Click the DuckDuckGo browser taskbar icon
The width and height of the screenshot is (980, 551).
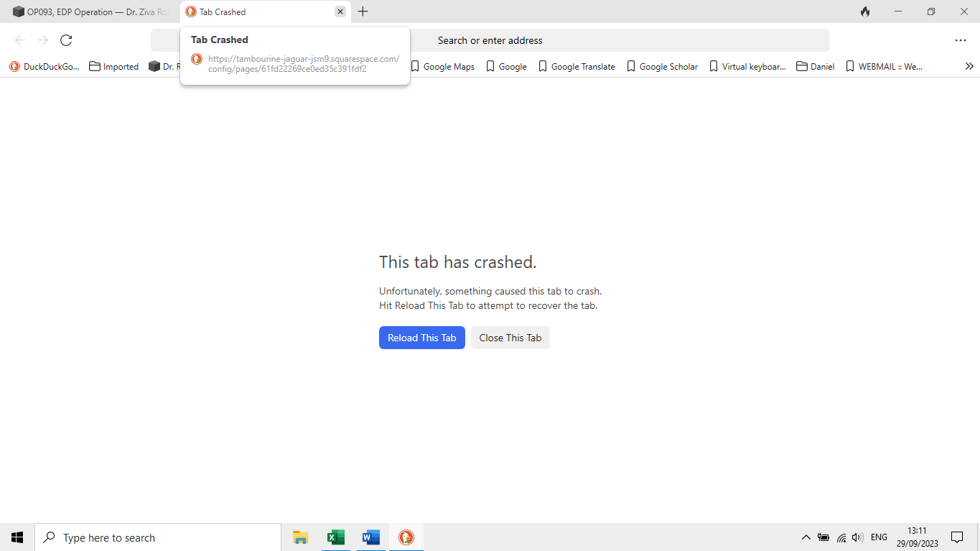406,537
